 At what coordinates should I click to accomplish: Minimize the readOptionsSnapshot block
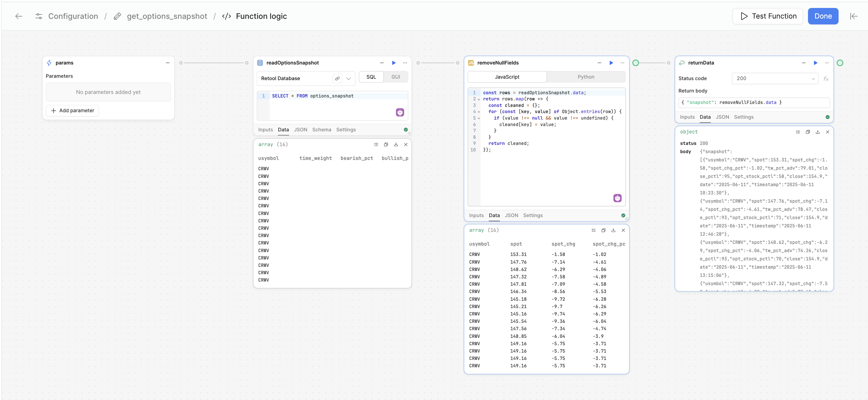pos(382,63)
